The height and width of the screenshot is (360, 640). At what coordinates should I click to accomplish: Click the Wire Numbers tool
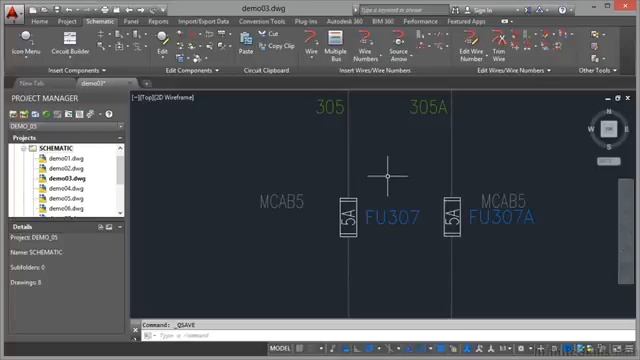click(x=365, y=46)
